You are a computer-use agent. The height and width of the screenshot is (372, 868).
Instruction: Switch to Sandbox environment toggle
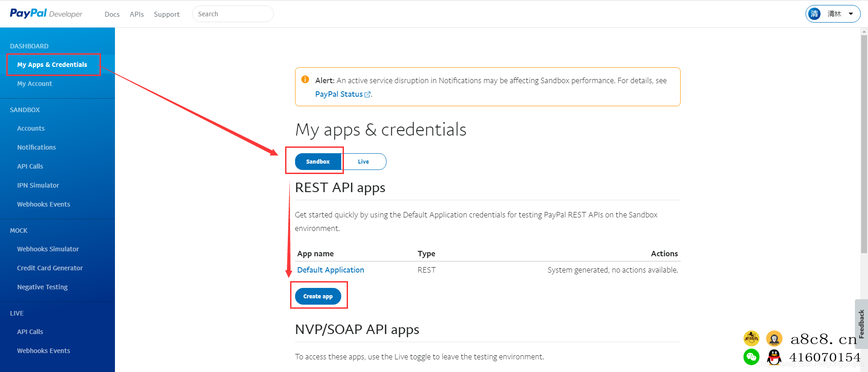(318, 161)
